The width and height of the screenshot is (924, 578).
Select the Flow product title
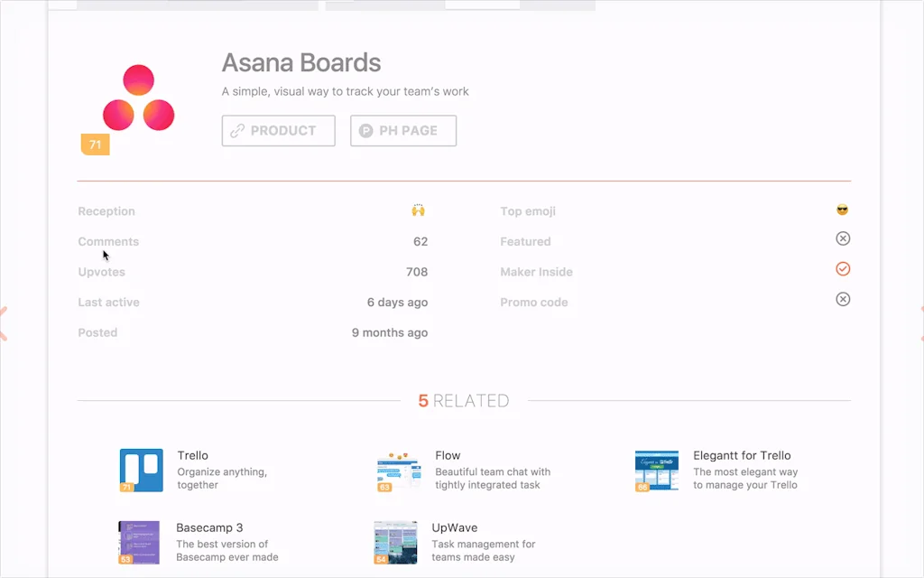(x=448, y=455)
